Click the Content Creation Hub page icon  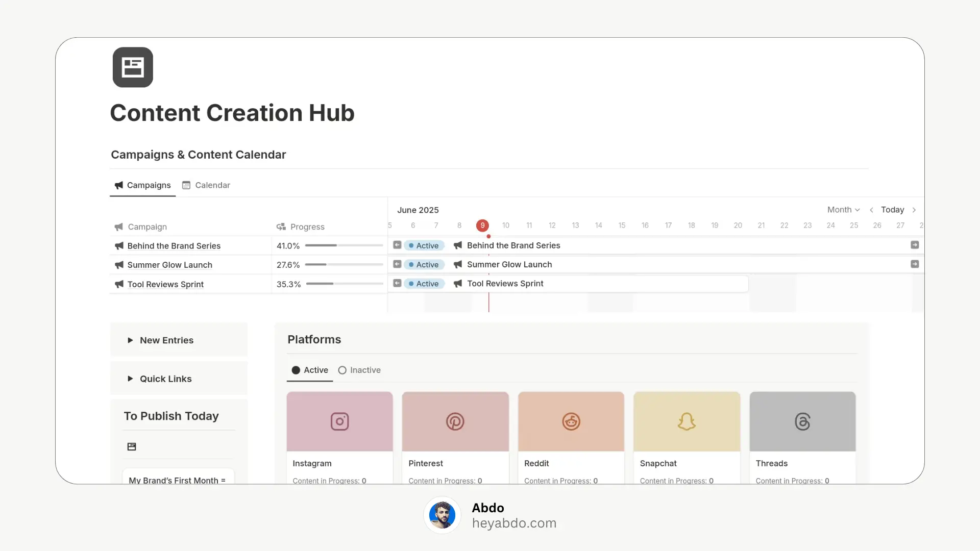[x=133, y=67]
